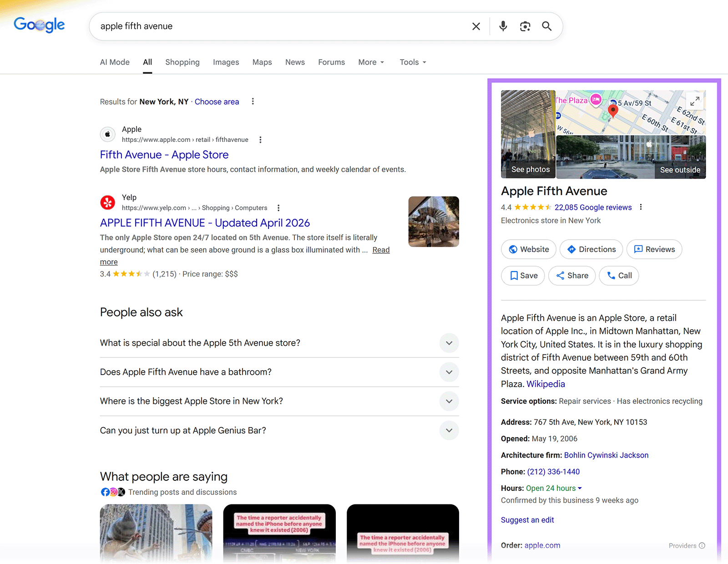This screenshot has width=728, height=564.
Task: Click 'Suggest an edit'
Action: (x=527, y=520)
